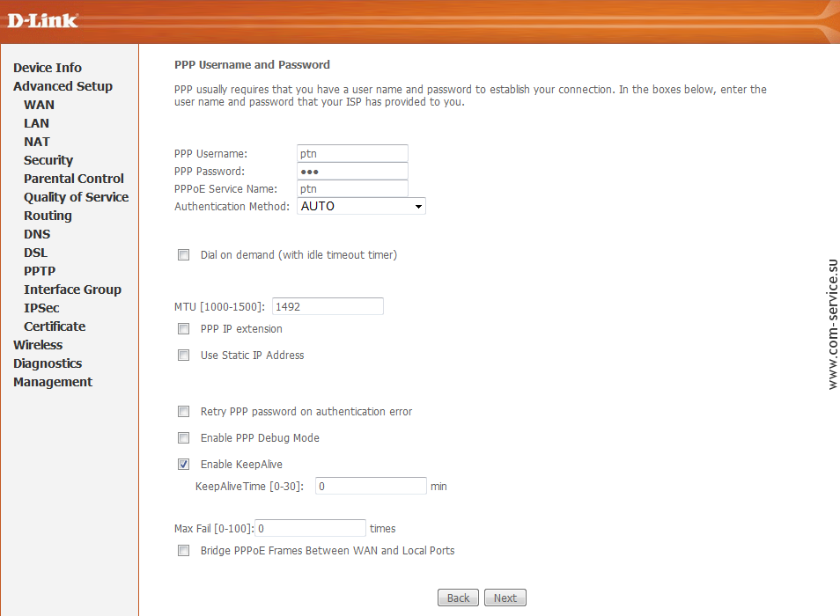Open the Diagnostics page

pos(48,363)
